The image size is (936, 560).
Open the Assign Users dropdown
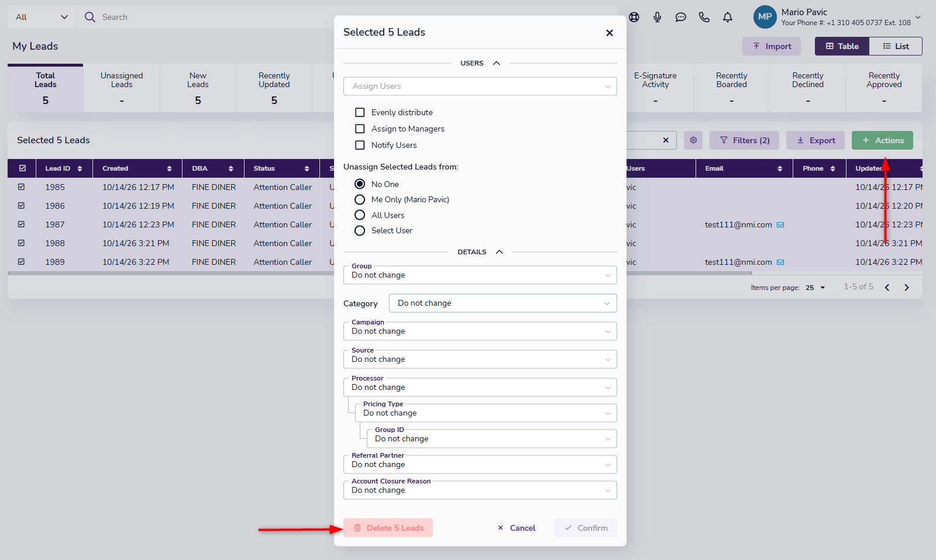(480, 86)
